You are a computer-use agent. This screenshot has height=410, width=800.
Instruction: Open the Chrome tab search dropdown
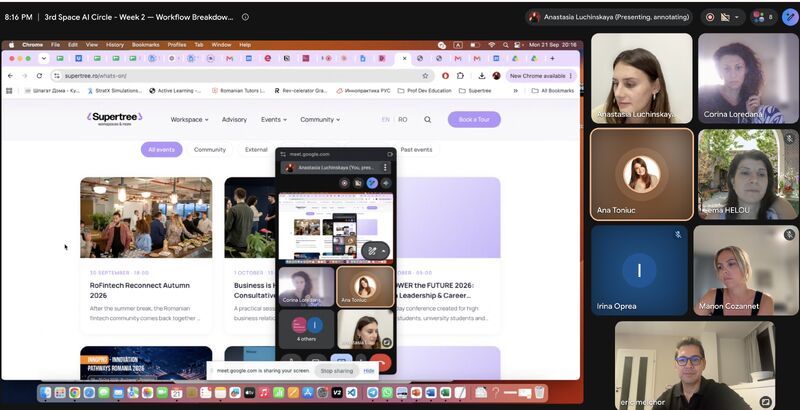[x=44, y=59]
